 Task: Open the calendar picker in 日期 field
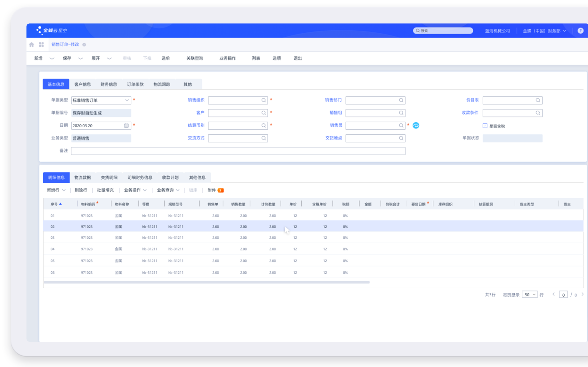127,126
